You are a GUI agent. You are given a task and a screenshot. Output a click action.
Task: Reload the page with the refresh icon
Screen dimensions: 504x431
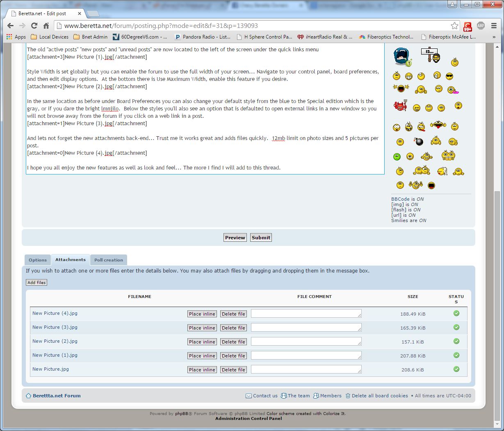34,25
